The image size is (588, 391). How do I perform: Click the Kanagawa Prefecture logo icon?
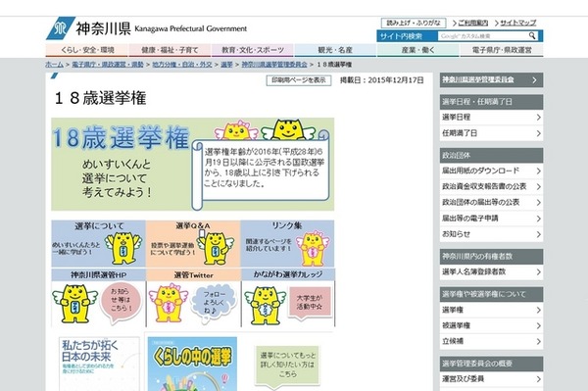tap(61, 28)
